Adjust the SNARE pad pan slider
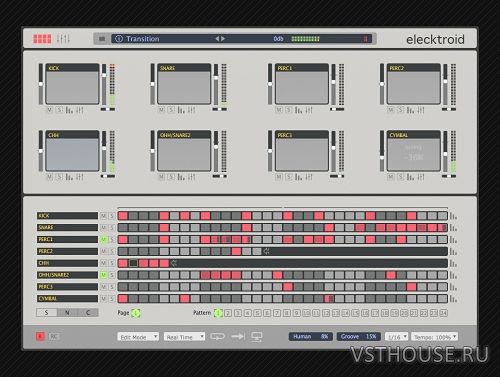This screenshot has height=377, width=500. pos(220,109)
